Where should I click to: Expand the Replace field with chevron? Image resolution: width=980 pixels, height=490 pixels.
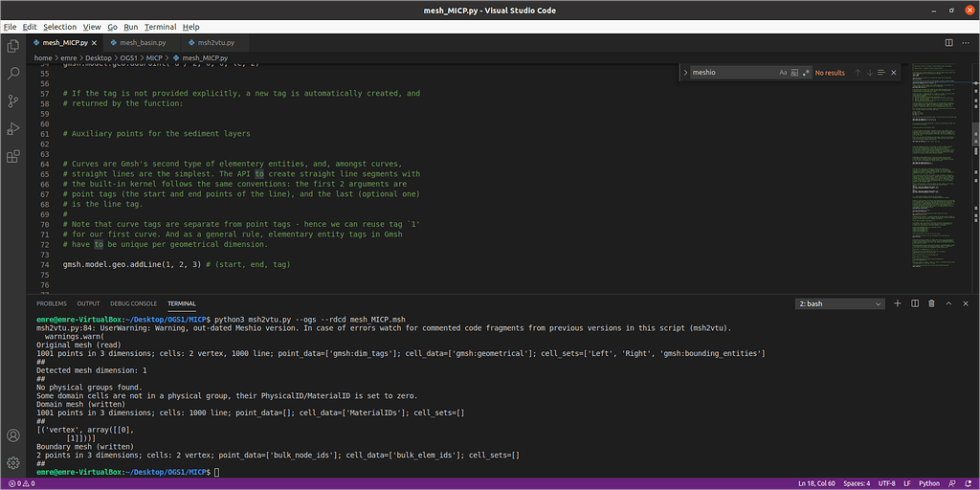(x=685, y=73)
